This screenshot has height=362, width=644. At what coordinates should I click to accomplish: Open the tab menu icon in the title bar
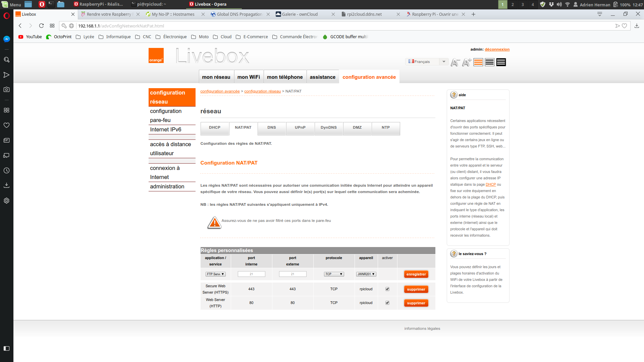600,14
